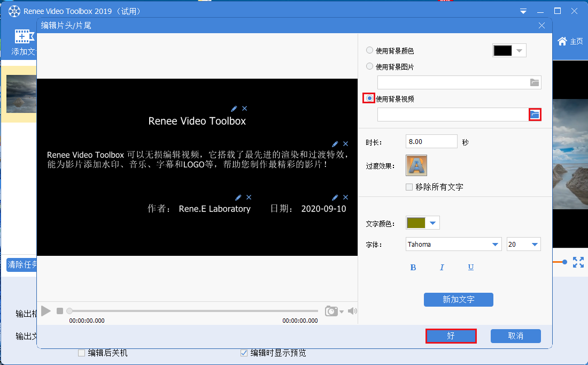
Task: Click the background video path field
Action: pos(453,115)
